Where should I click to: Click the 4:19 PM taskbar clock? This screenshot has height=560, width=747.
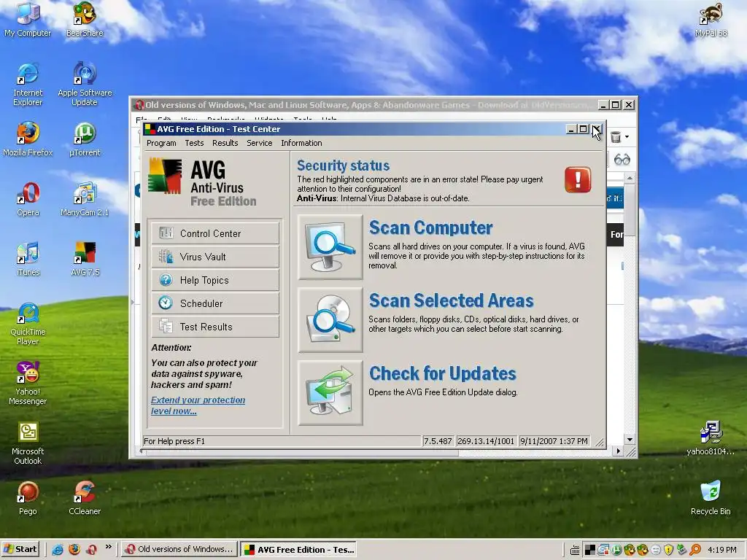click(x=721, y=550)
